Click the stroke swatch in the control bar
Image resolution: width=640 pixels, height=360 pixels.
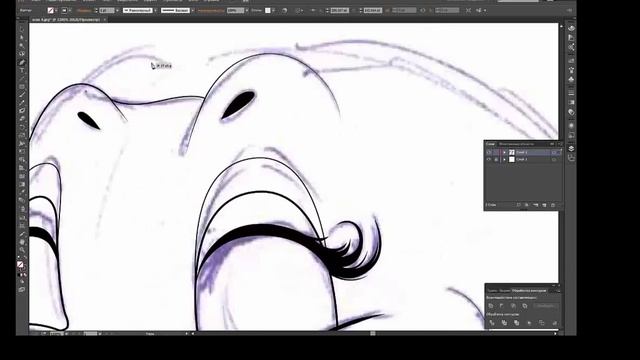[x=64, y=11]
